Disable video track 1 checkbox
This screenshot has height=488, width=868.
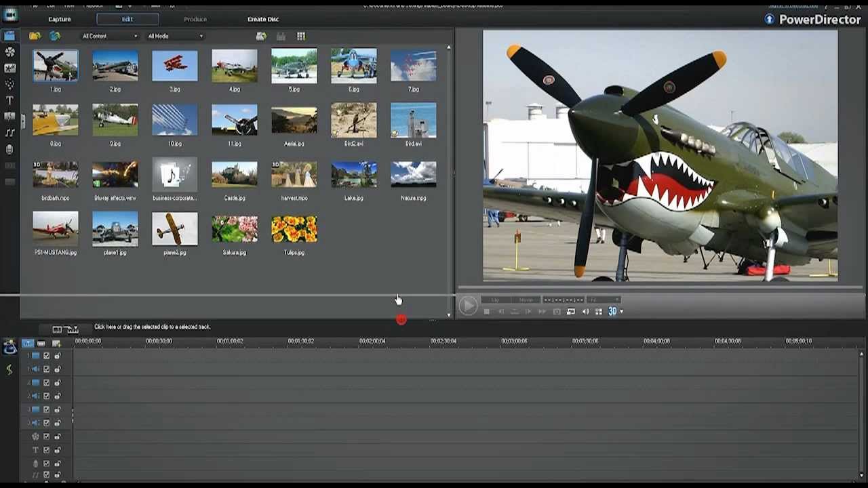click(x=47, y=356)
